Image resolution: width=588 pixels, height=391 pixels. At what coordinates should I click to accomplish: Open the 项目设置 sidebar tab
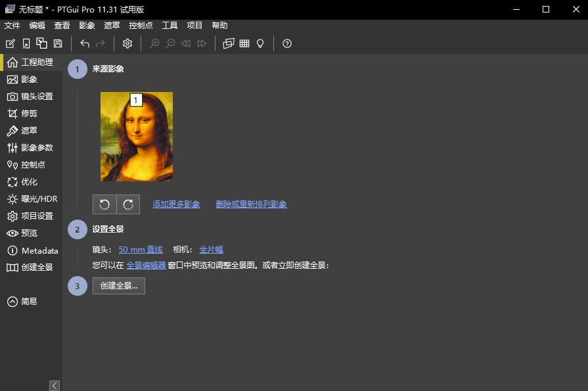tap(31, 216)
